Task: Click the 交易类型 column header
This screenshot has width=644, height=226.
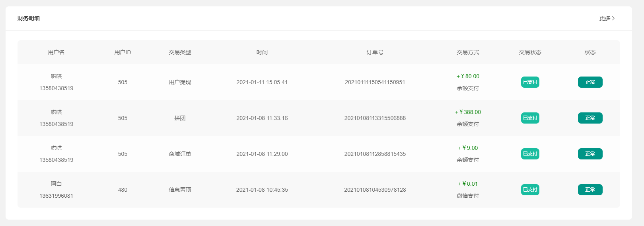Action: click(180, 52)
